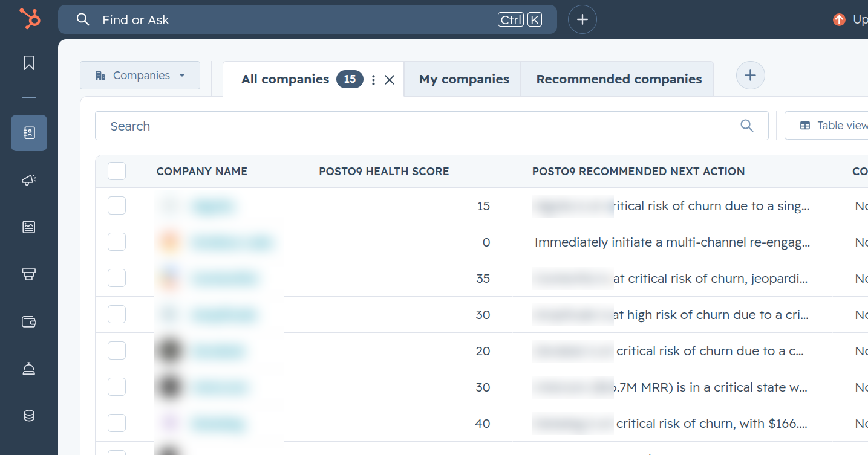Click Posto9 Recommended Next Action header
Screen dimensions: 868x455
click(638, 172)
